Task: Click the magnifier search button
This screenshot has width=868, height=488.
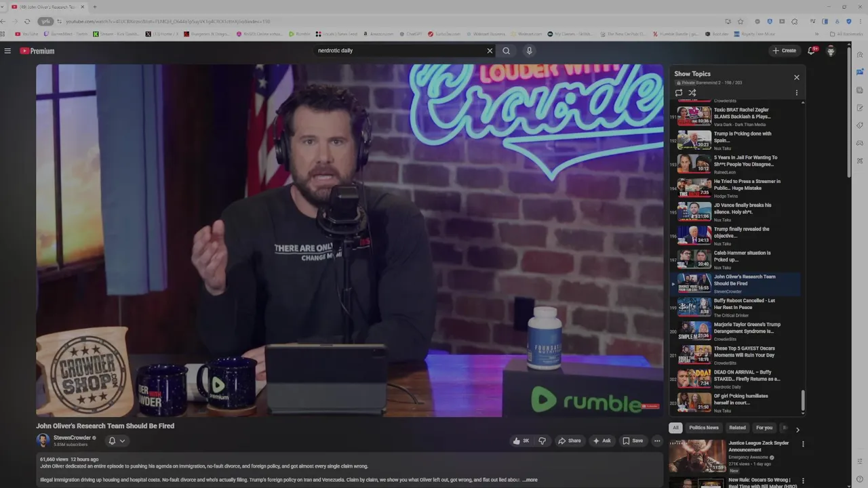Action: pos(506,51)
